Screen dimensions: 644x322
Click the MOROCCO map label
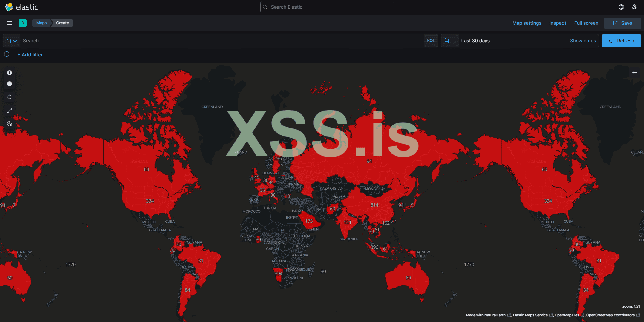click(x=251, y=211)
